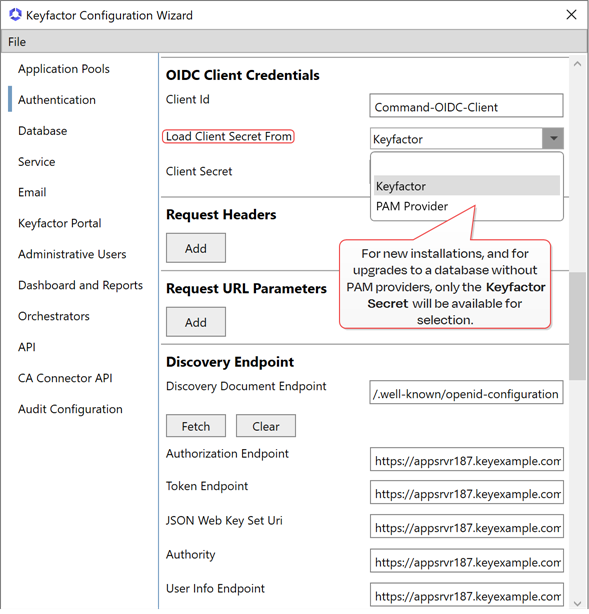The image size is (589, 614).
Task: Add a Request URL Parameter
Action: [196, 322]
